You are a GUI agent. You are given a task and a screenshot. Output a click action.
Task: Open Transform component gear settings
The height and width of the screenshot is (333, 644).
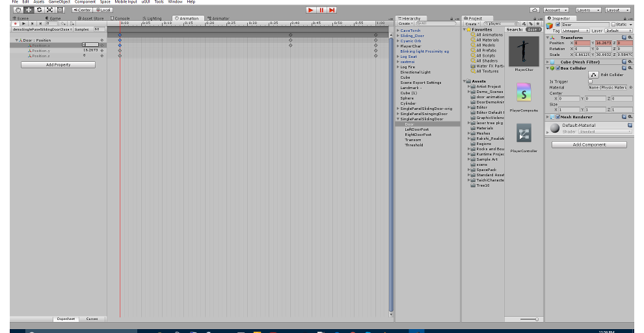[x=630, y=37]
